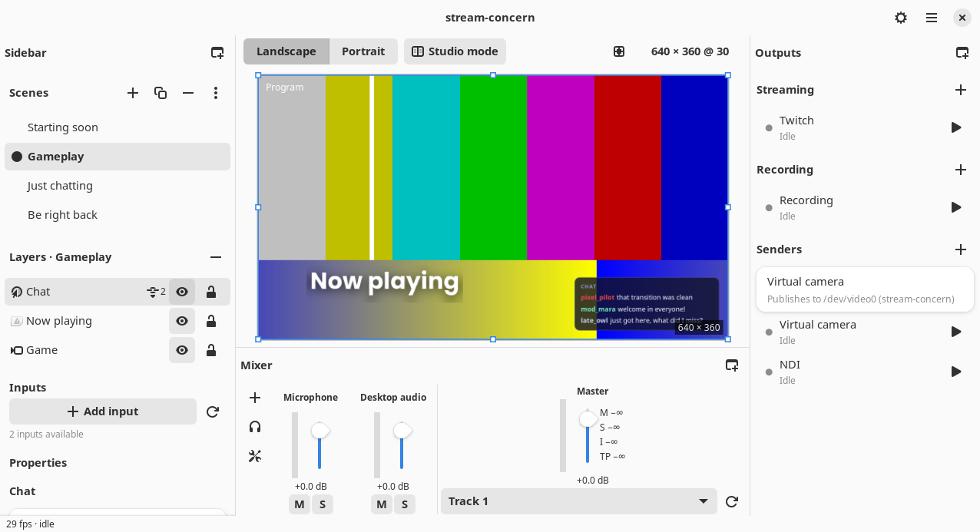Select the Starting soon scene
Screen dimensions: 980x532
click(x=118, y=127)
